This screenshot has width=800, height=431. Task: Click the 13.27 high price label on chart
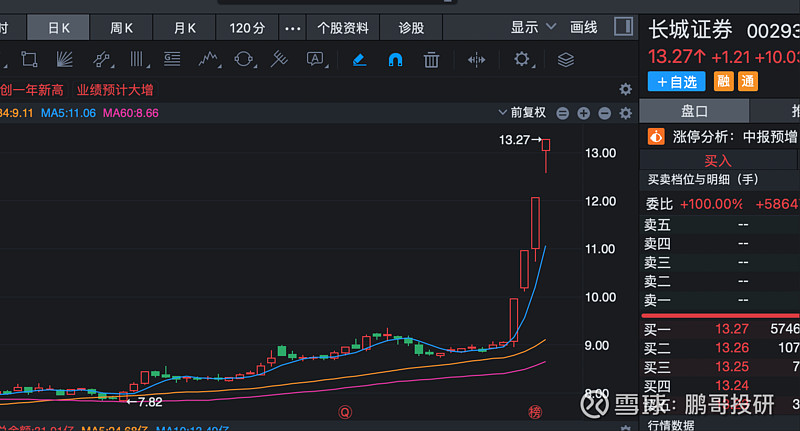514,140
